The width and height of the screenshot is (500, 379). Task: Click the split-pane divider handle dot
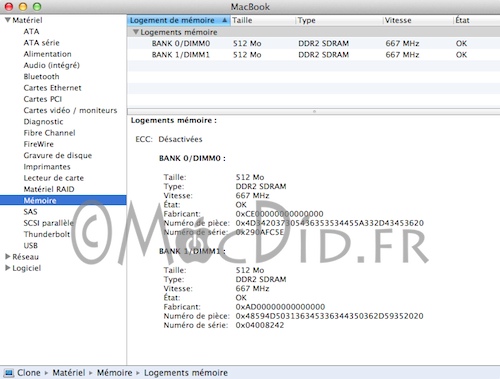click(x=314, y=111)
